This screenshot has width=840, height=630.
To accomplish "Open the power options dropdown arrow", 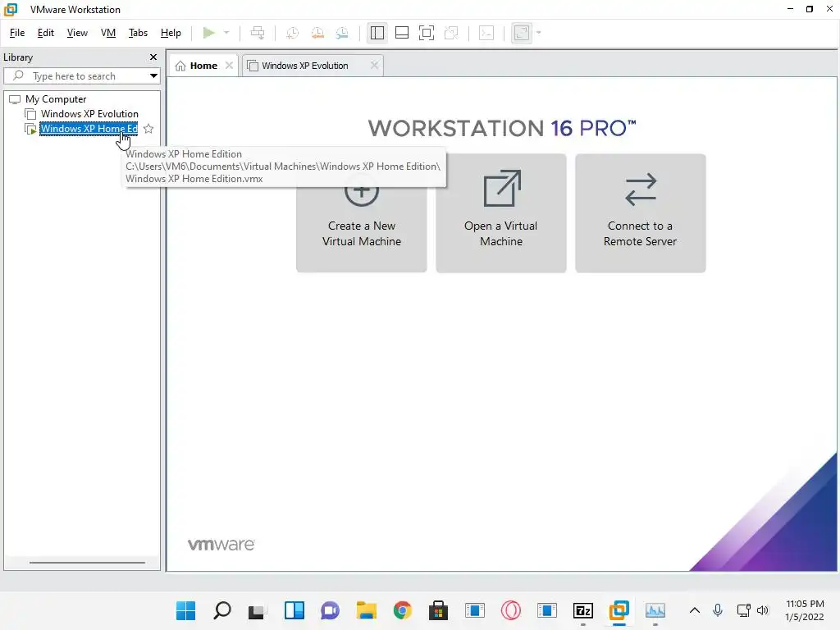I will point(226,33).
